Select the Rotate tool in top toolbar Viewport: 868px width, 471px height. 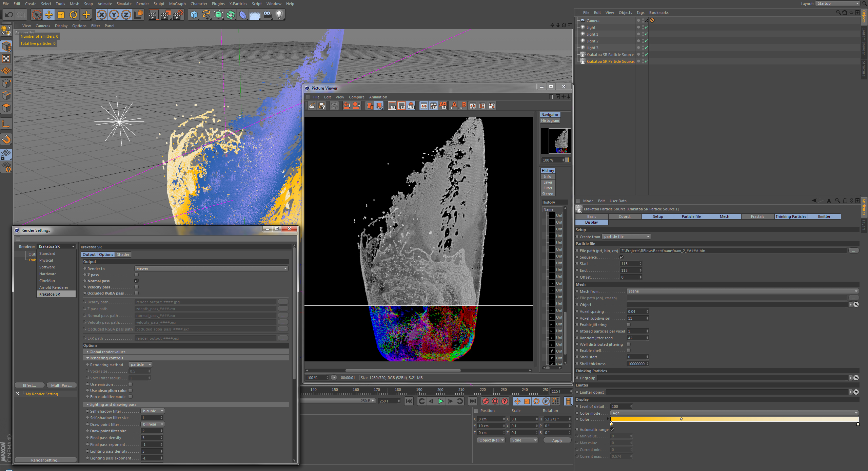(x=73, y=15)
